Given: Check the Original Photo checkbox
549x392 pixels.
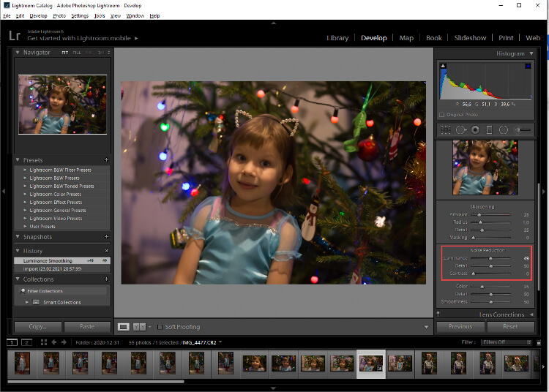Looking at the screenshot, I should [x=442, y=115].
